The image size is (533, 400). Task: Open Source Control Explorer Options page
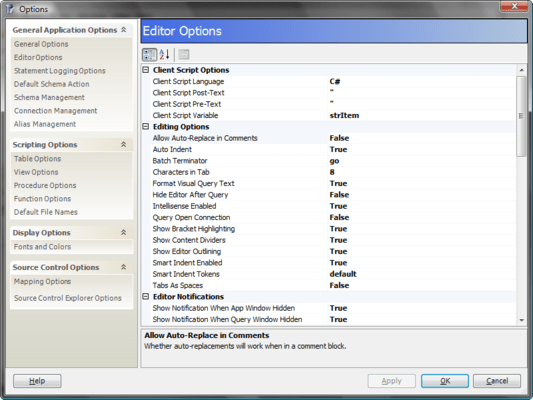(68, 298)
